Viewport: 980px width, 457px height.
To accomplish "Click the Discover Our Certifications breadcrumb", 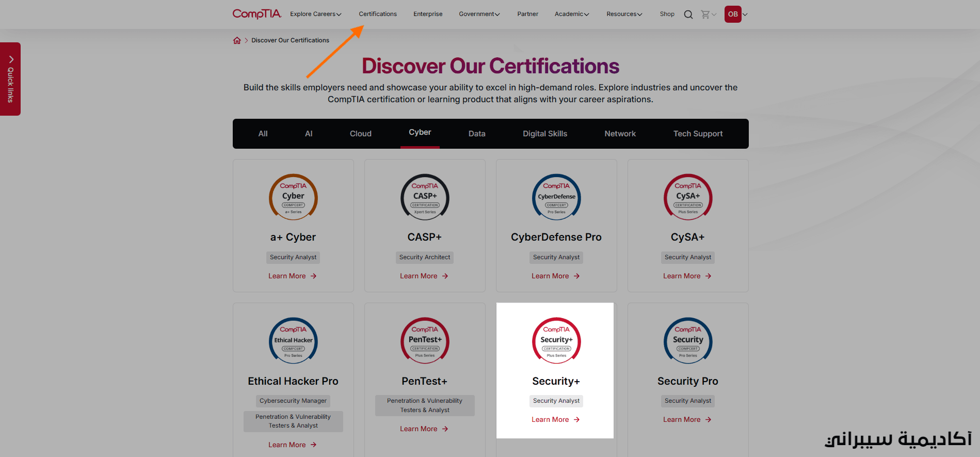I will click(x=290, y=40).
